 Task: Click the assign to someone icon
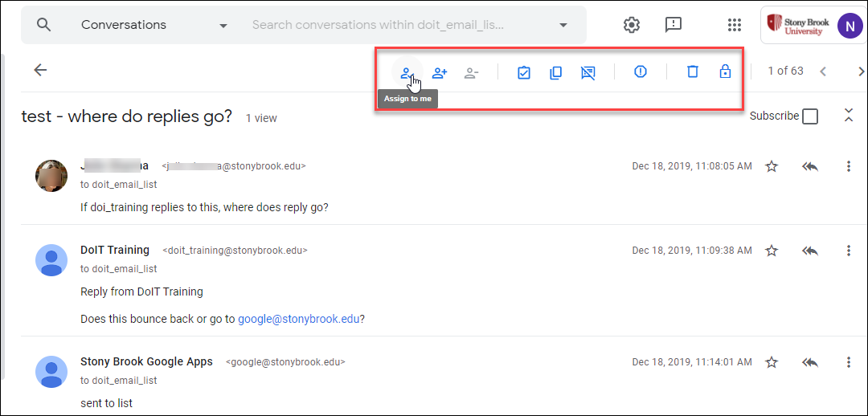(x=440, y=72)
